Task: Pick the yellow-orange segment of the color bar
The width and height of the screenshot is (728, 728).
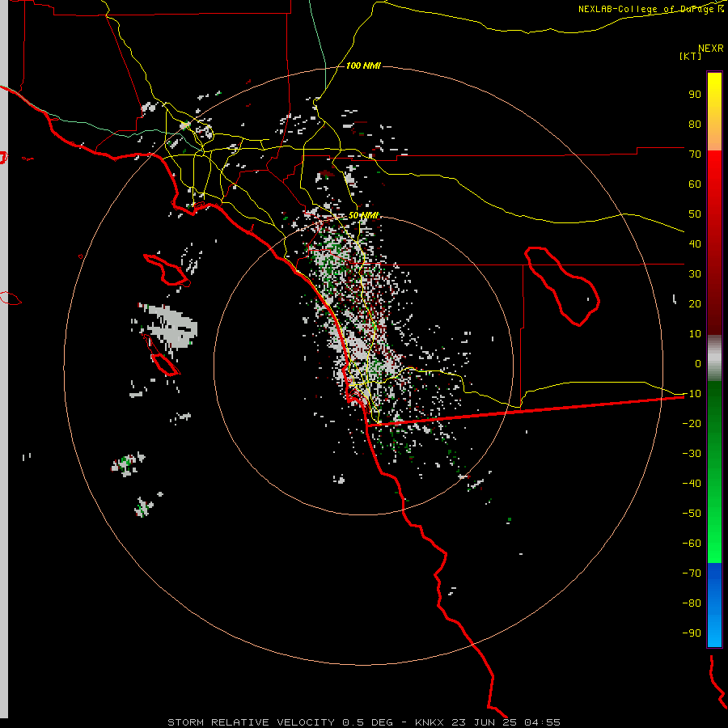Action: pyautogui.click(x=714, y=112)
